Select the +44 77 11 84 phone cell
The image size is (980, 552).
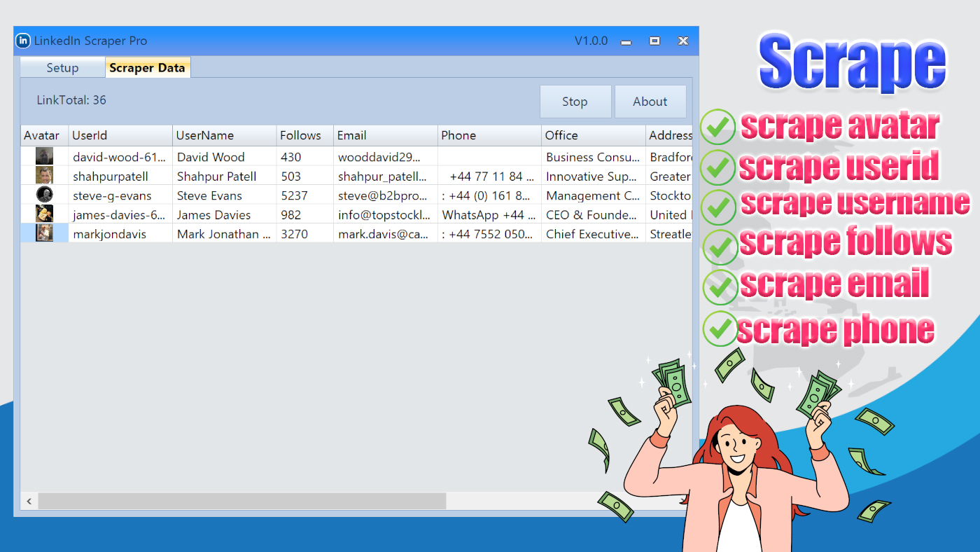pos(489,176)
